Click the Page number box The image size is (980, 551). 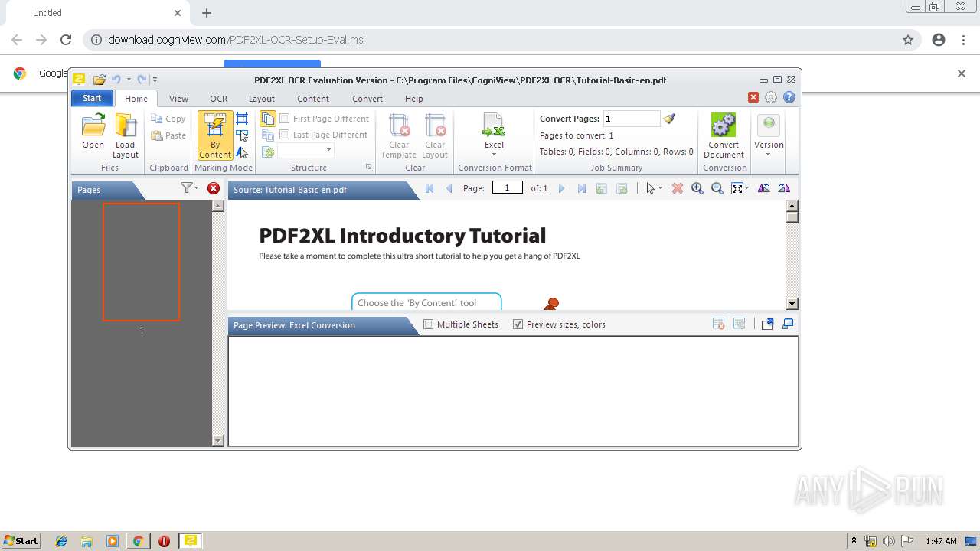(x=507, y=187)
